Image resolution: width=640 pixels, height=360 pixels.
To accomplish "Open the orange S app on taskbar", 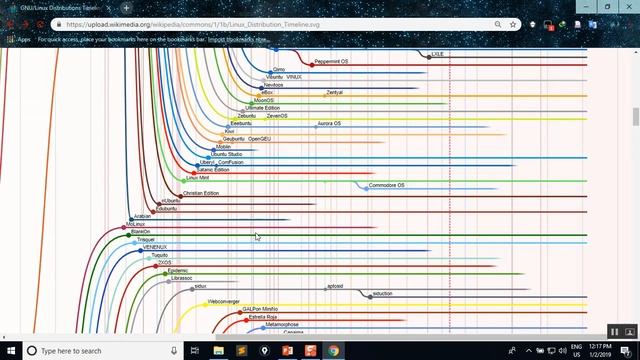I will pos(311,351).
